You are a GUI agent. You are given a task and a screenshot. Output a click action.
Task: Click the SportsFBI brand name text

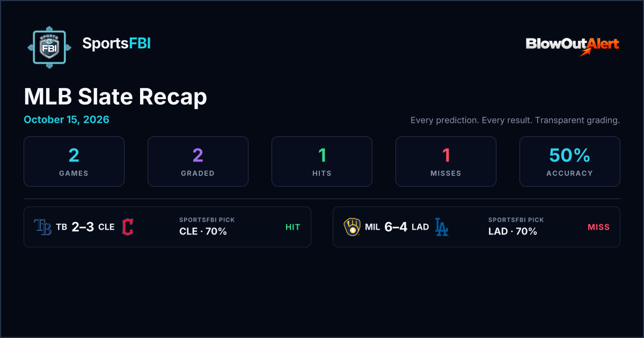coord(116,44)
